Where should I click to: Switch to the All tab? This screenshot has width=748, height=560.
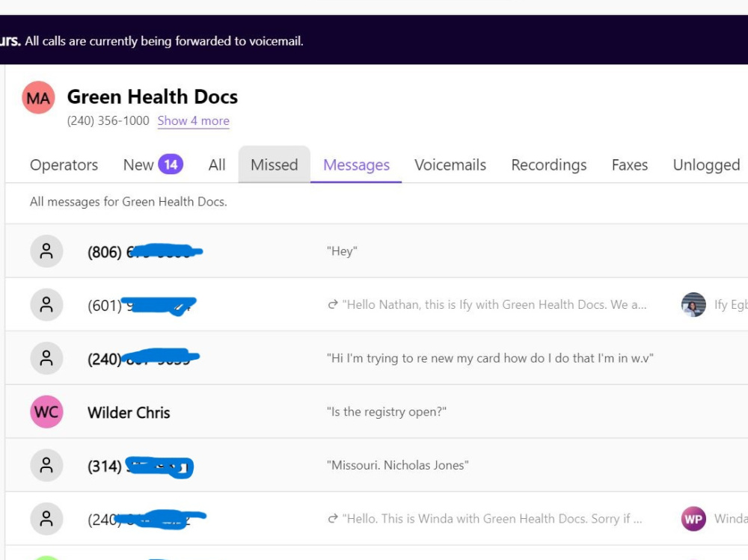pos(217,164)
